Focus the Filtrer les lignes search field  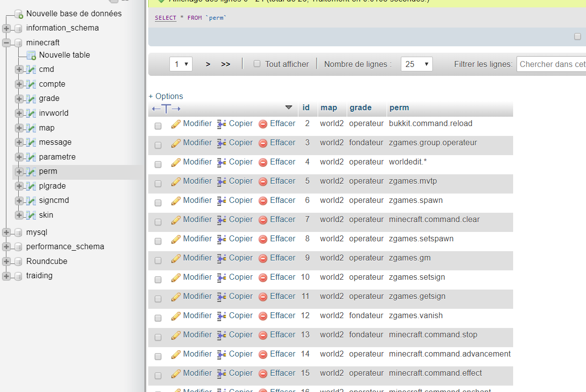coord(552,64)
